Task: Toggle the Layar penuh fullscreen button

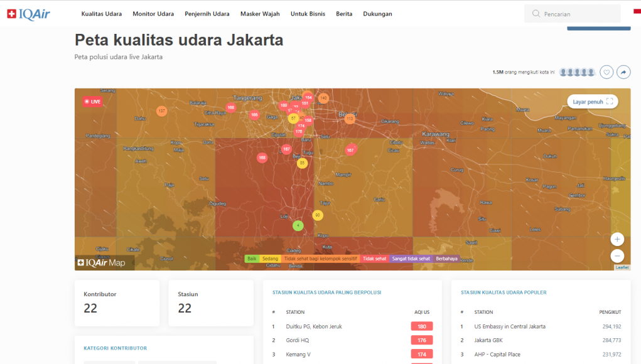Action: [593, 101]
